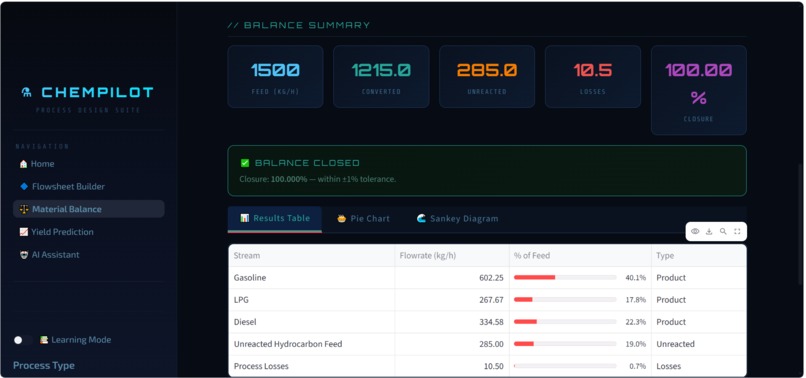Click the Flowsheet Builder diamond icon

point(24,186)
